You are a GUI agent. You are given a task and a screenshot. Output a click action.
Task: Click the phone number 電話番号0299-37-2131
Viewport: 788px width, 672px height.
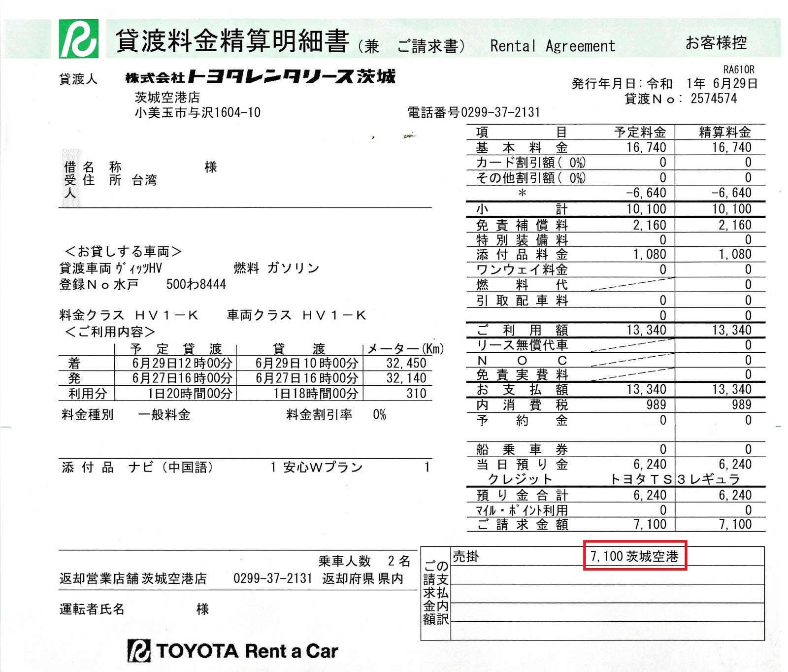click(x=473, y=112)
